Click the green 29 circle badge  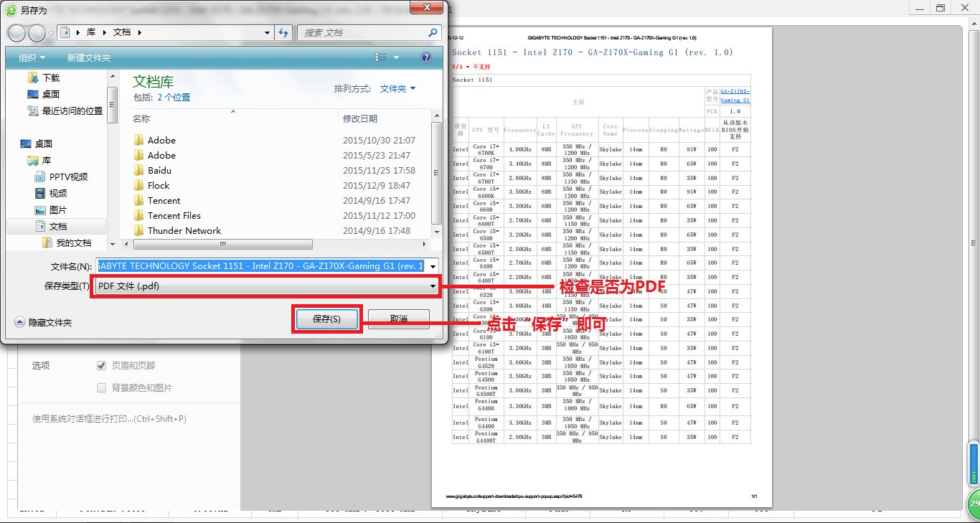coord(974,504)
